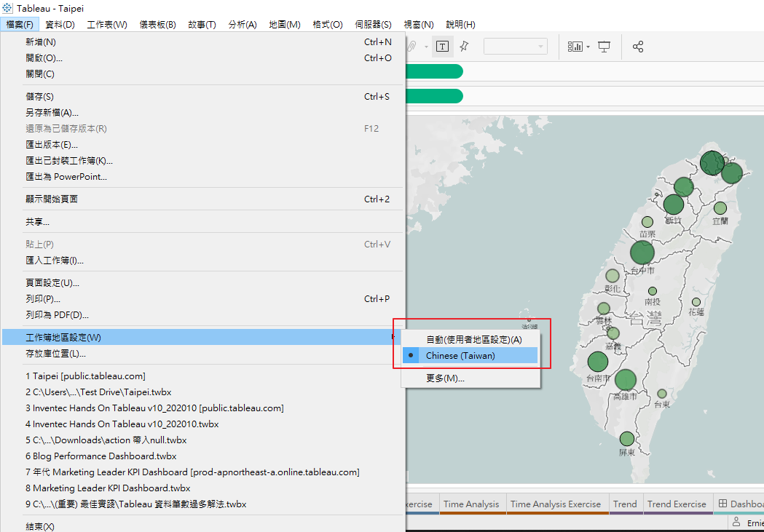Choose 匯出版本(E)... entry
This screenshot has height=532, width=764.
(x=202, y=145)
